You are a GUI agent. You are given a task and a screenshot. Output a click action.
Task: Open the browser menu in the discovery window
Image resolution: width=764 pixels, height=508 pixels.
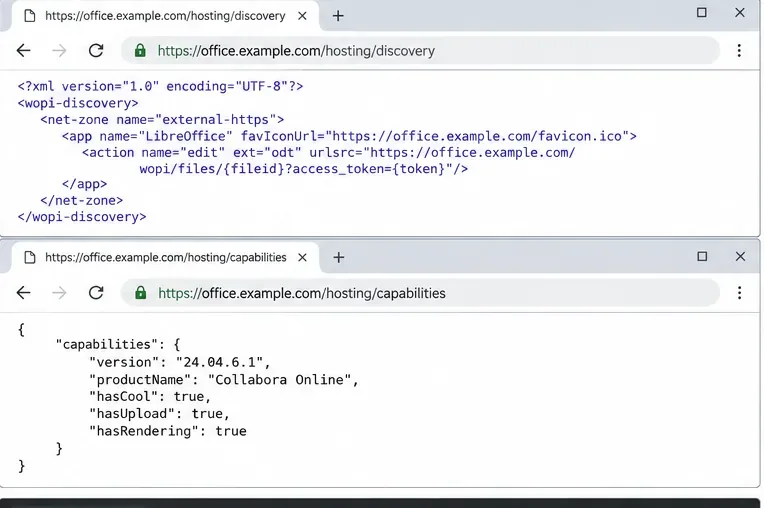[x=739, y=51]
